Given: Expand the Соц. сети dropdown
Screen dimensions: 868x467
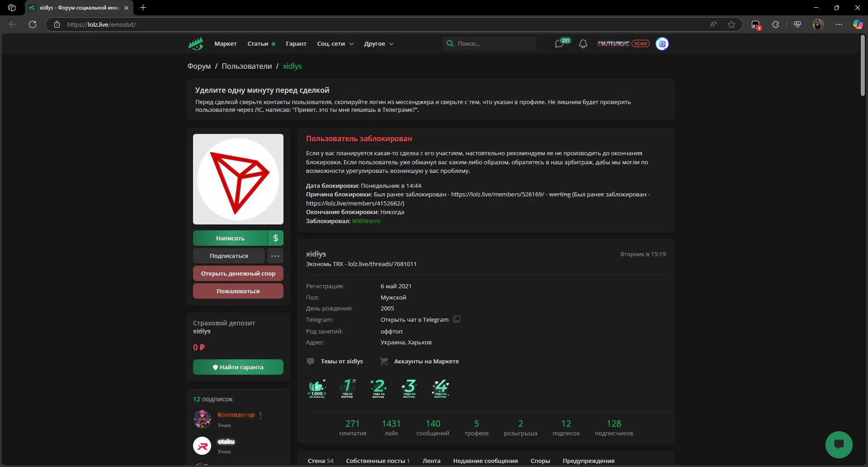Looking at the screenshot, I should 335,44.
